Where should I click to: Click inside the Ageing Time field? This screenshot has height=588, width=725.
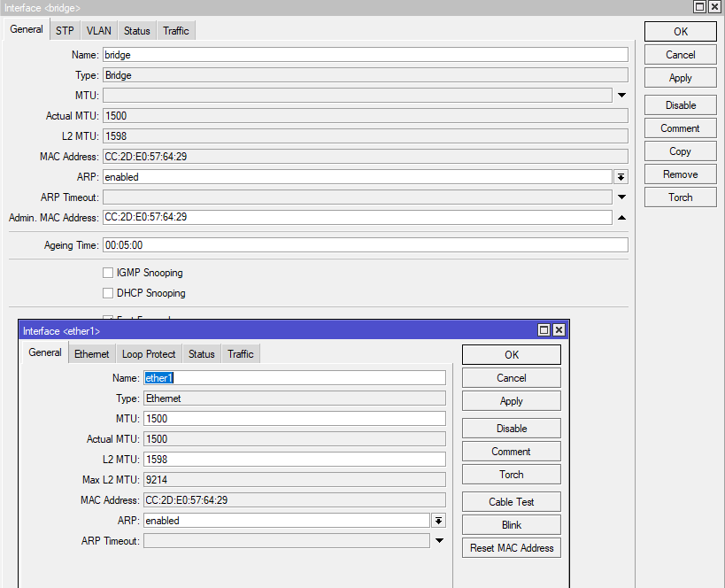tap(266, 245)
